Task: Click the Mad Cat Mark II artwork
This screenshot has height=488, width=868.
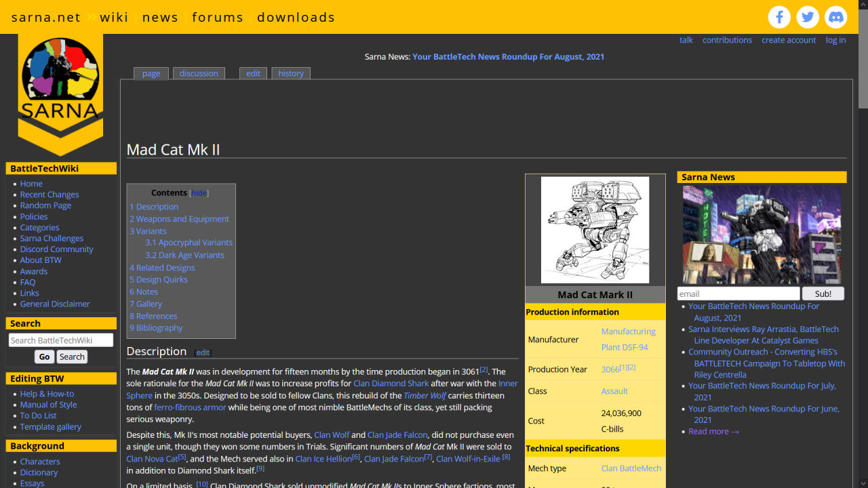Action: point(595,229)
